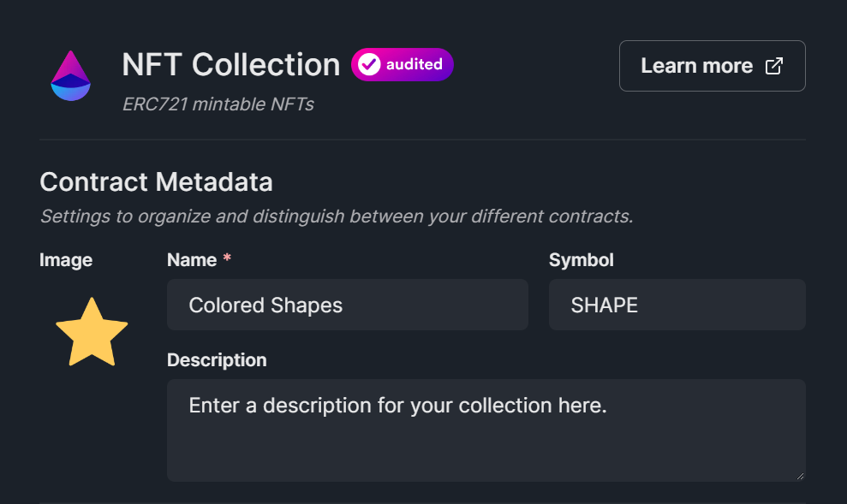Image resolution: width=847 pixels, height=504 pixels.
Task: Click the Contract Metadata section title
Action: click(156, 182)
